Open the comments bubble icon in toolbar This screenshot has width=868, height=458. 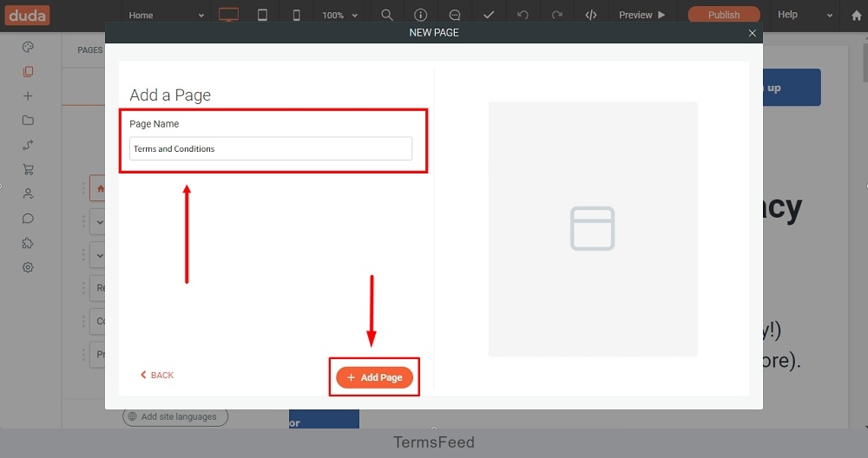point(455,15)
